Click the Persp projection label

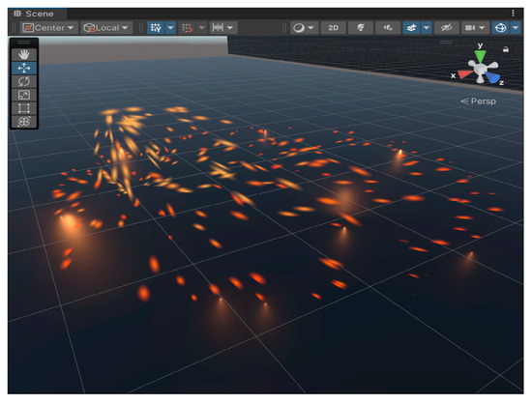click(479, 101)
